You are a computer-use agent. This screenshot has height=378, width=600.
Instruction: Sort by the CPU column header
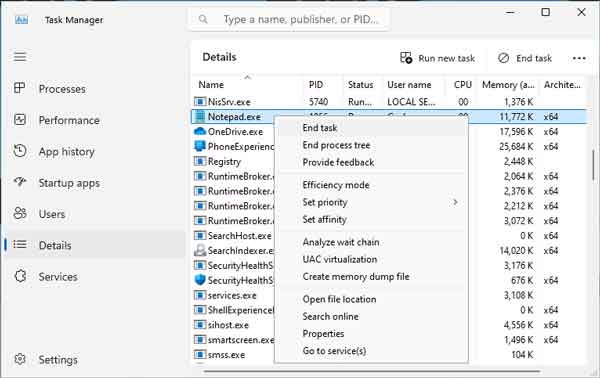462,85
